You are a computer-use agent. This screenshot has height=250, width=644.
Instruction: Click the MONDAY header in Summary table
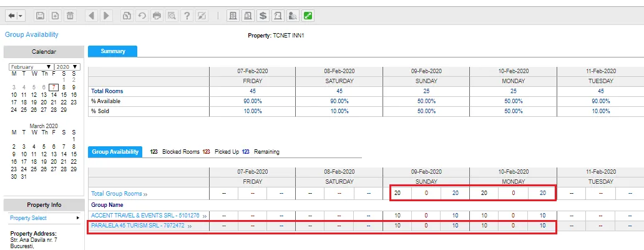tap(514, 81)
